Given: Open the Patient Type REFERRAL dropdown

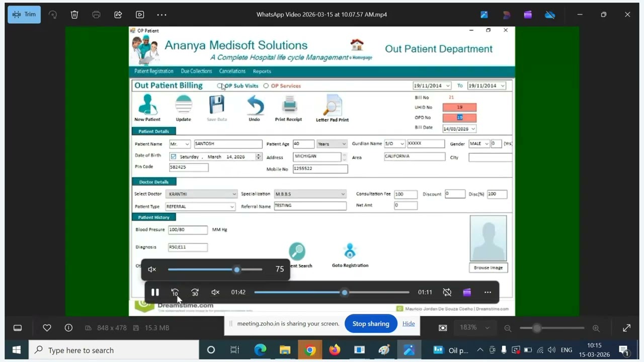Looking at the screenshot, I should [x=232, y=207].
